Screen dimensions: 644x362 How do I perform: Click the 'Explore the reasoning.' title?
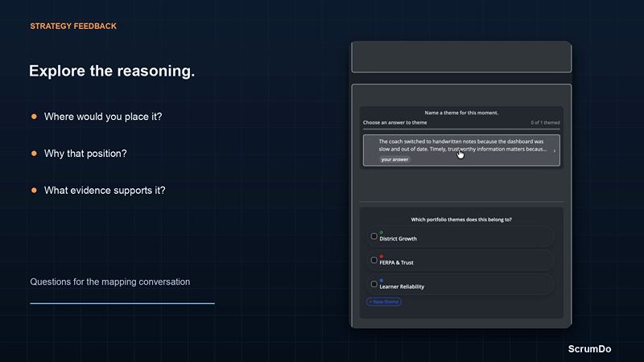point(112,71)
